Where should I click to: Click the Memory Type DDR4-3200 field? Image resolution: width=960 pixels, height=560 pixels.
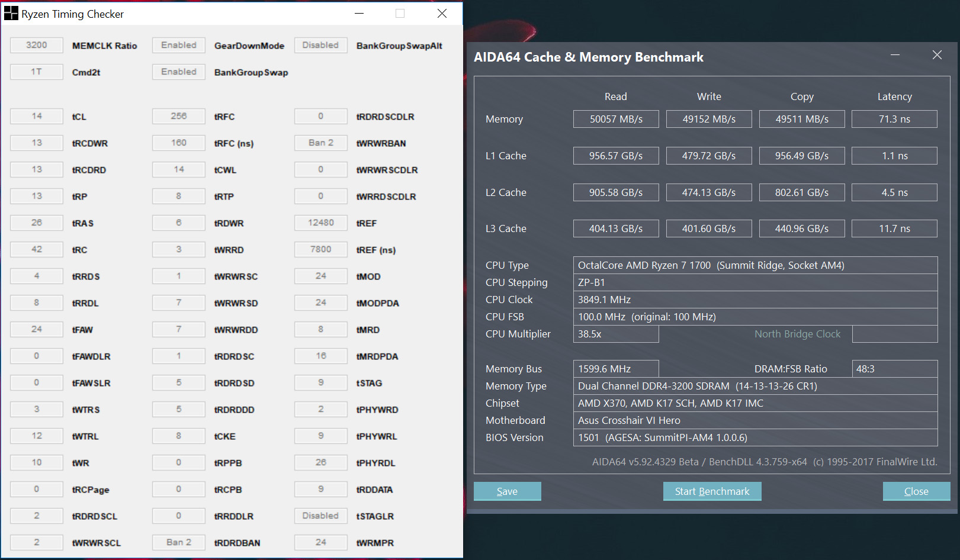coord(755,386)
